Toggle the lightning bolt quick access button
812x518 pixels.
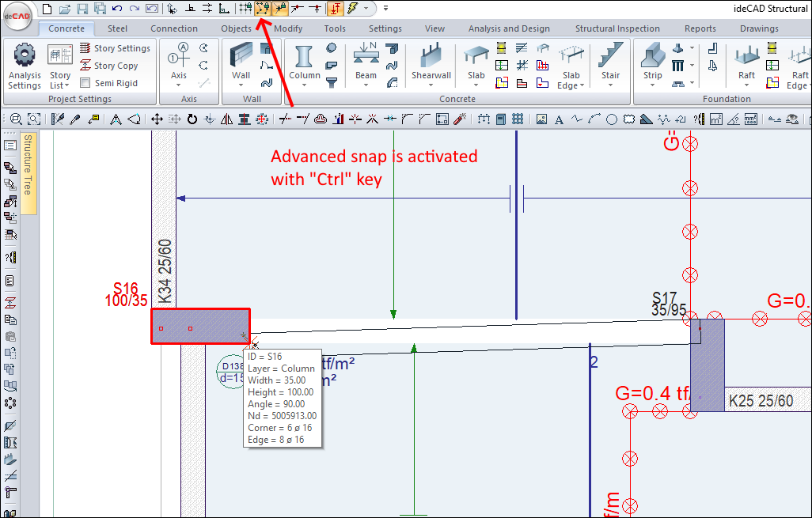pos(351,9)
